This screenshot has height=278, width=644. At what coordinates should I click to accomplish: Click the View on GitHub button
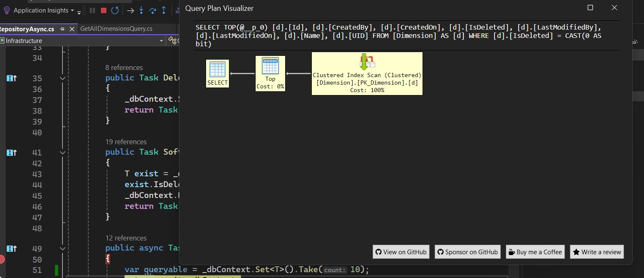coord(400,252)
